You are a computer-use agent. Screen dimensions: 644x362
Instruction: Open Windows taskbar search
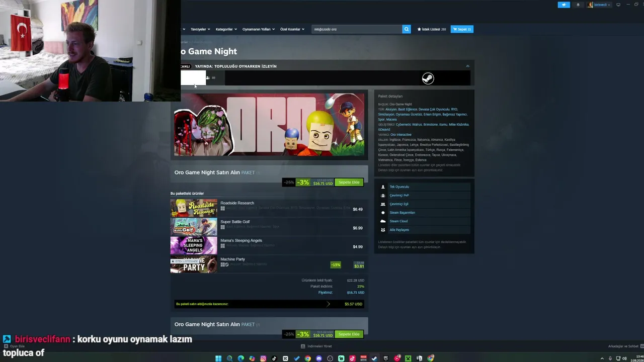[x=229, y=358]
